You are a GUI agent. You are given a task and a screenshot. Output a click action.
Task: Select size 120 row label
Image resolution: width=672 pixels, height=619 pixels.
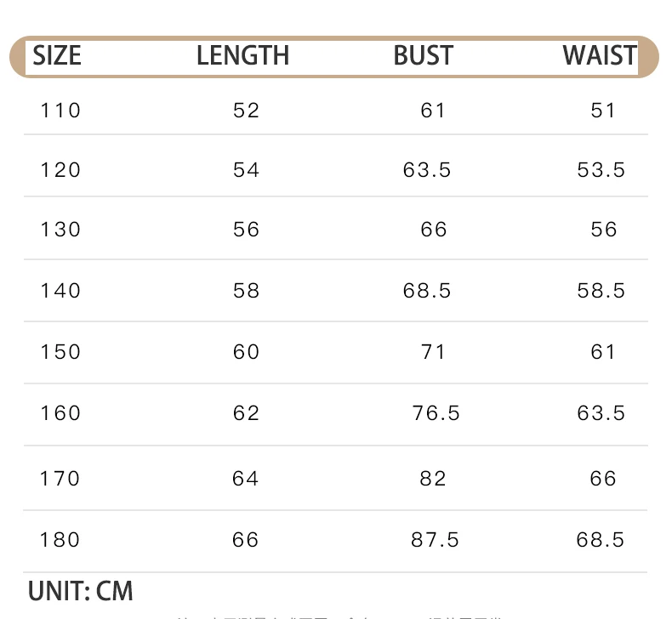tap(60, 170)
